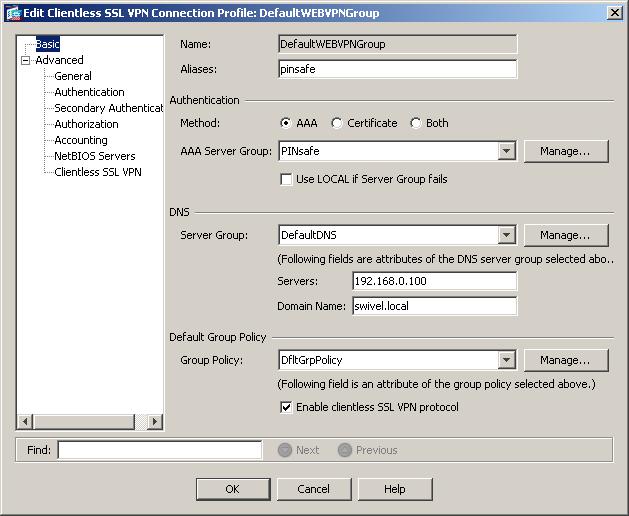Click tree pane scroll left arrow

[25, 422]
